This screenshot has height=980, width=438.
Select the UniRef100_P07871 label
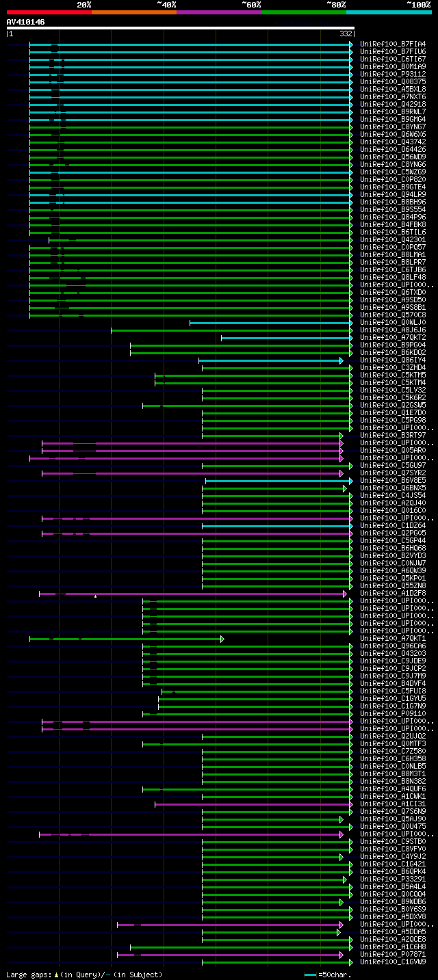pyautogui.click(x=393, y=954)
